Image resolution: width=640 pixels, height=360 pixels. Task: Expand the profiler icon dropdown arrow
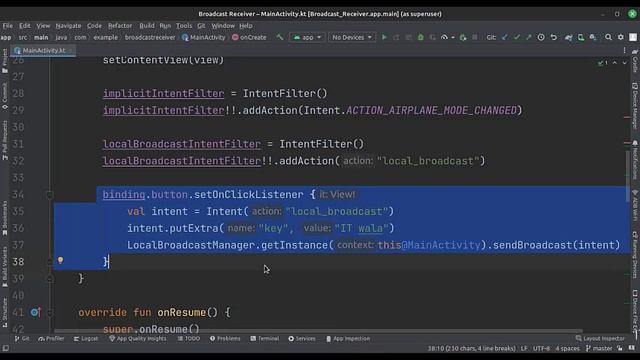point(453,38)
